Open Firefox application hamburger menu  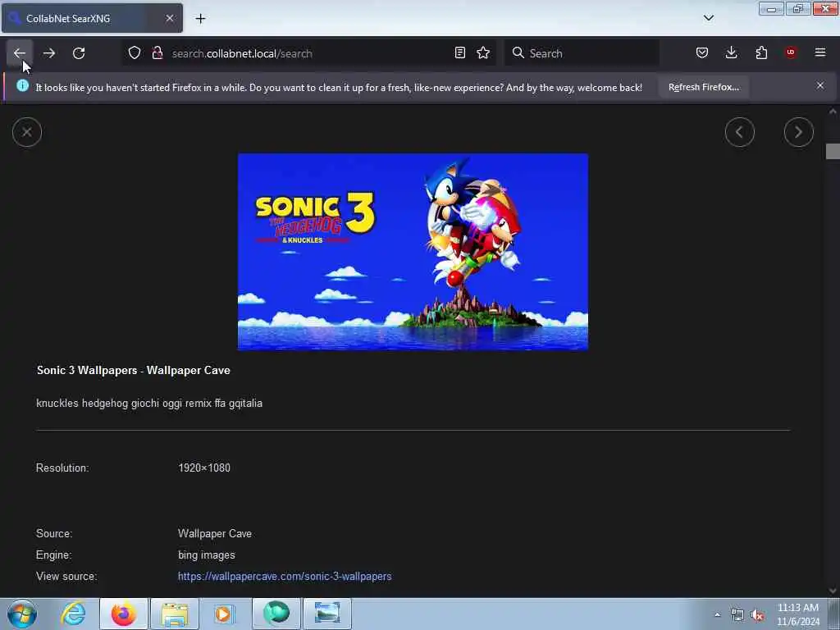pos(820,52)
